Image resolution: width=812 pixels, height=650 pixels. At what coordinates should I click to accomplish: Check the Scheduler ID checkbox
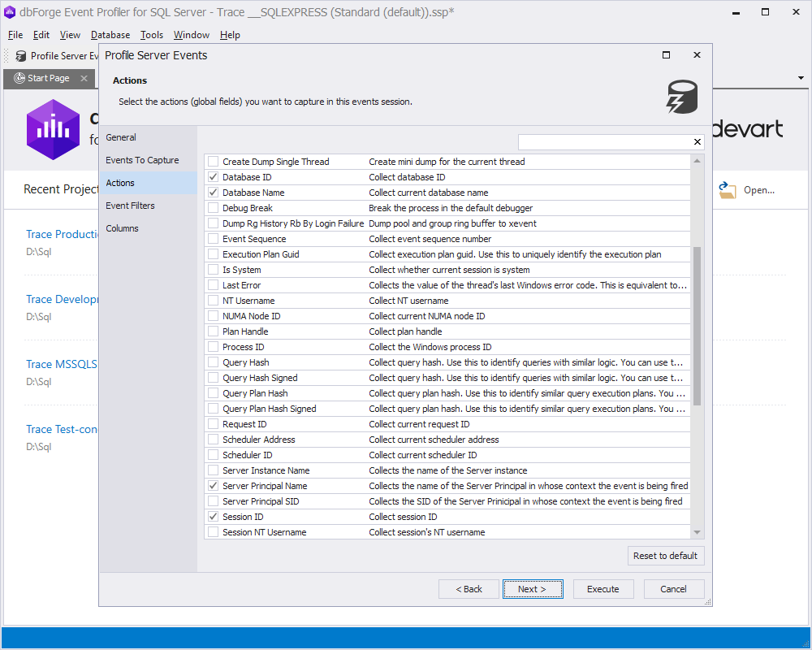coord(213,455)
